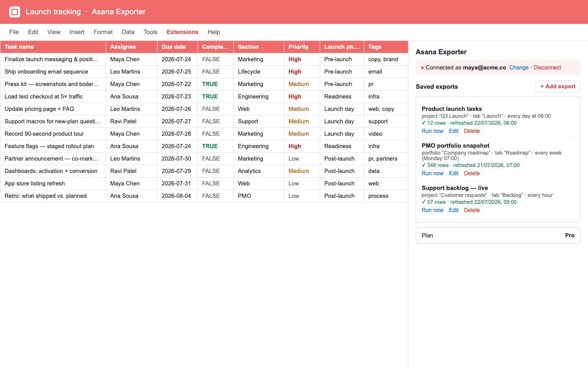Click the Asana Exporter panel heading
Image resolution: width=588 pixels, height=368 pixels.
pyautogui.click(x=441, y=52)
